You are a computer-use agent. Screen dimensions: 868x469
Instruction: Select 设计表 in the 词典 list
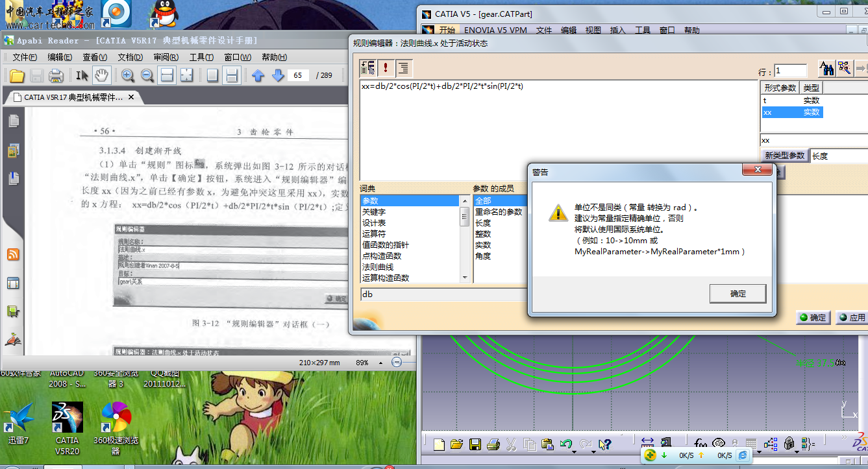tap(374, 223)
